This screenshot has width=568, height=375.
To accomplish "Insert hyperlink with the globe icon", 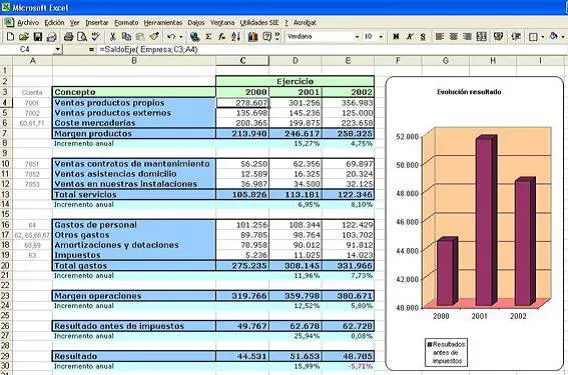I will click(195, 37).
